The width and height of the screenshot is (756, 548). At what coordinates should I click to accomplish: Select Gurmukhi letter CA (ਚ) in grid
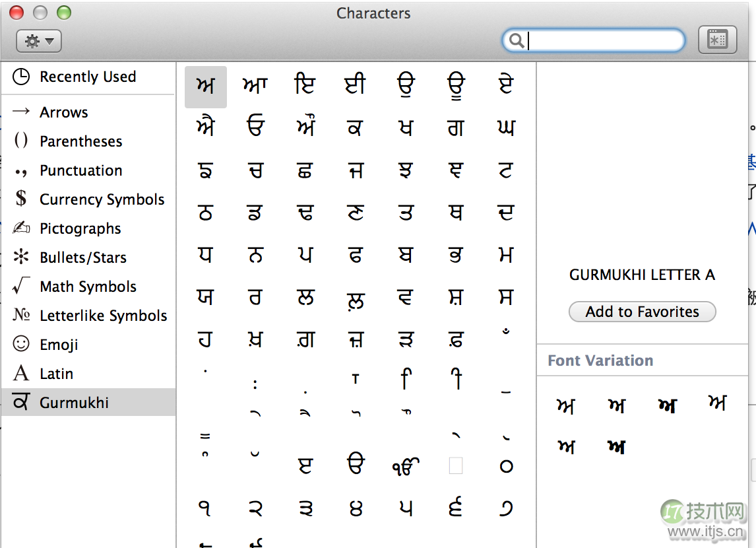coord(255,170)
